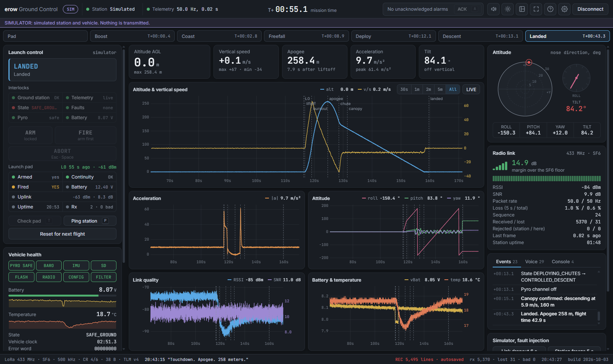Select the 30s chart time range
Viewport: 613px width, 364px height.
pos(404,90)
